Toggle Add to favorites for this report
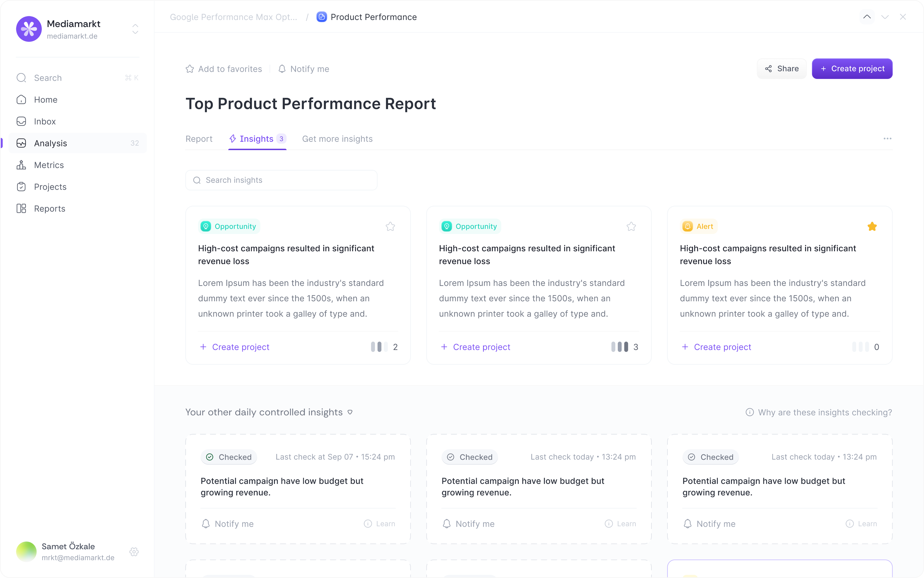The image size is (924, 578). tap(224, 69)
